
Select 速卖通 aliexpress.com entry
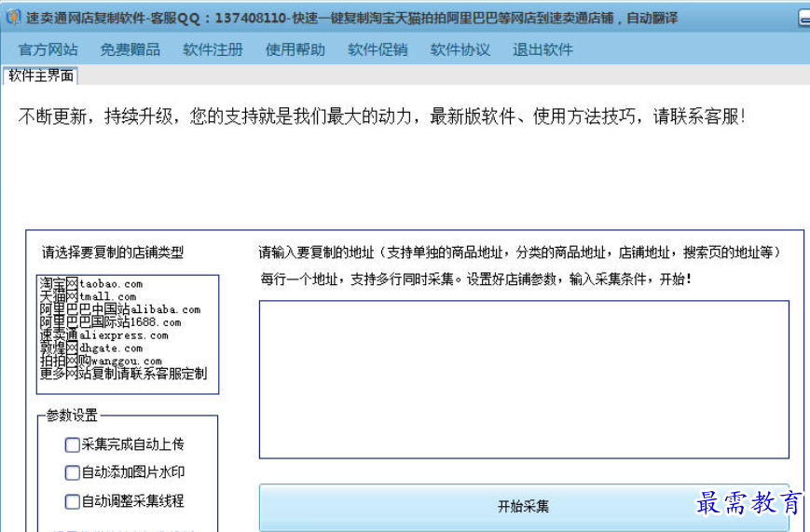click(103, 335)
